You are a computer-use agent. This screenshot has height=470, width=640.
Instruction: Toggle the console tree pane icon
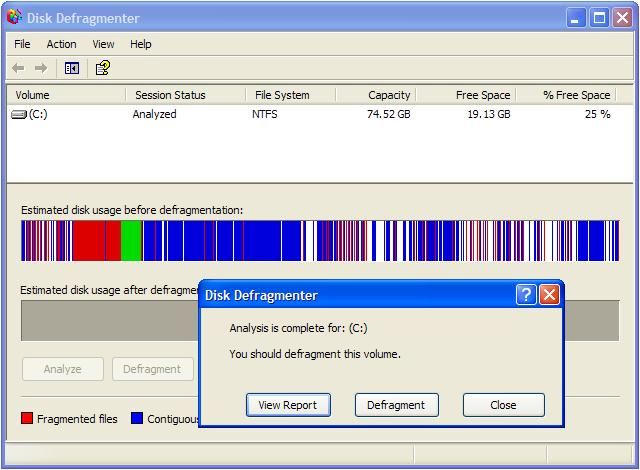pyautogui.click(x=72, y=68)
